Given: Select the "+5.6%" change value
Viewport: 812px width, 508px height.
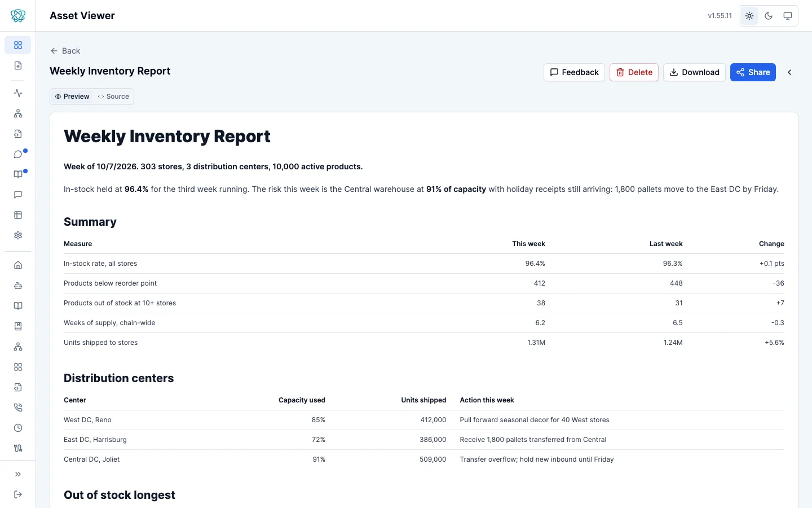Looking at the screenshot, I should (x=774, y=343).
